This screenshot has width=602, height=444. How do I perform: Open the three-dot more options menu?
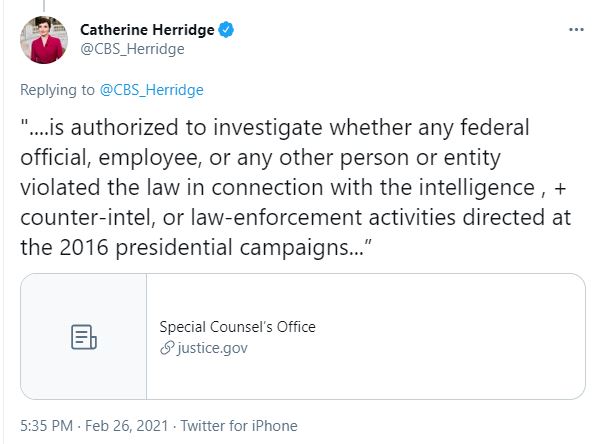click(576, 30)
